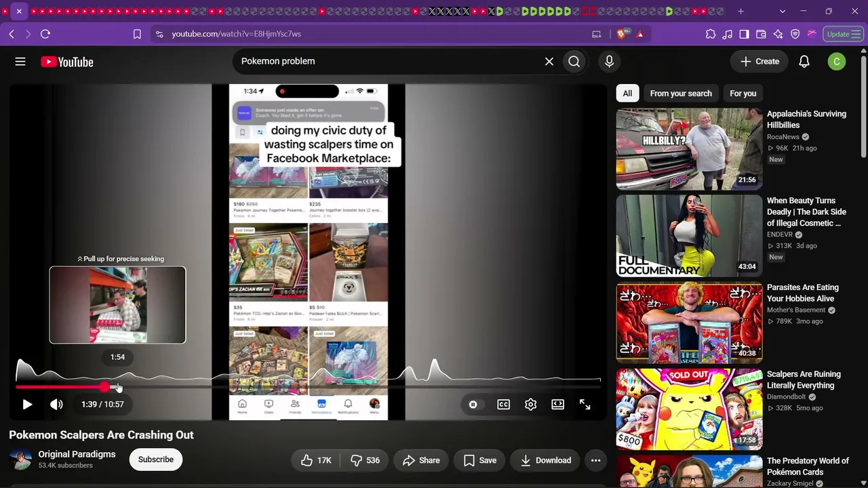Click the Diamondbolt channel name
The width and height of the screenshot is (868, 488).
click(787, 397)
